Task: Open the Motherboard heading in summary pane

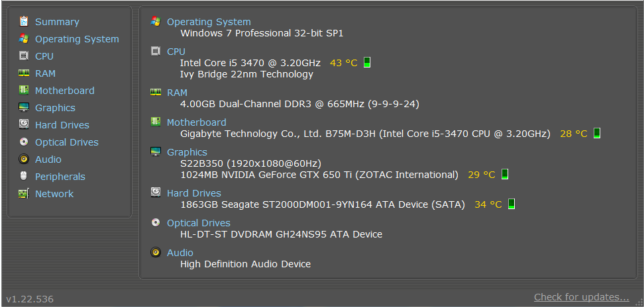Action: click(196, 122)
